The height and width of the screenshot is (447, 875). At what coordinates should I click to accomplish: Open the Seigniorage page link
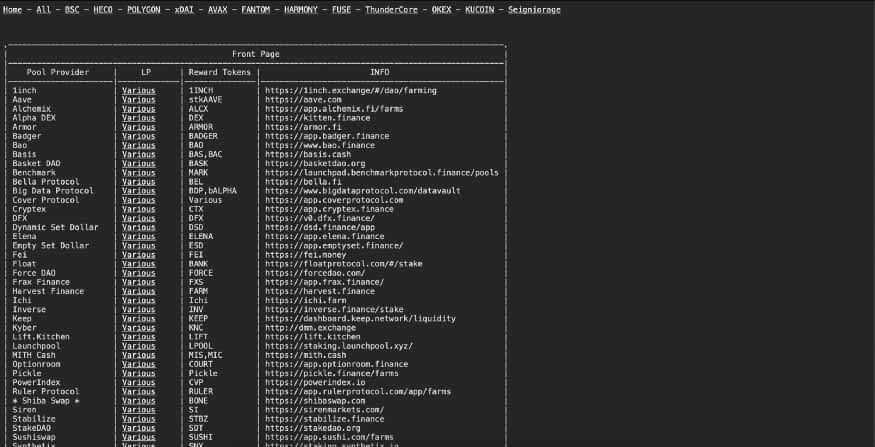pos(534,9)
